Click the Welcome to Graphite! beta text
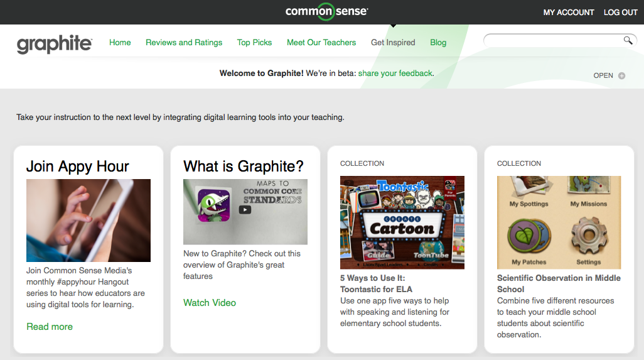644x360 pixels. 326,73
